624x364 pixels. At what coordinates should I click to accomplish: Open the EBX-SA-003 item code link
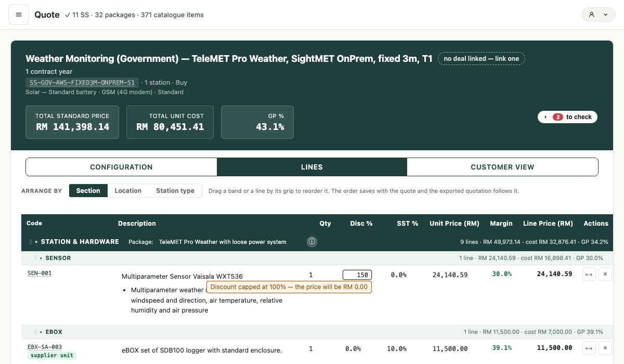[x=45, y=347]
